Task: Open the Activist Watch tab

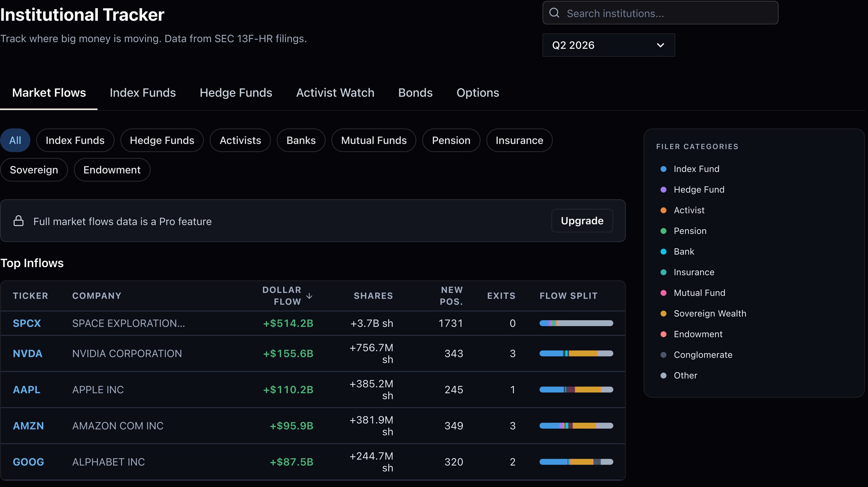Action: (x=335, y=93)
